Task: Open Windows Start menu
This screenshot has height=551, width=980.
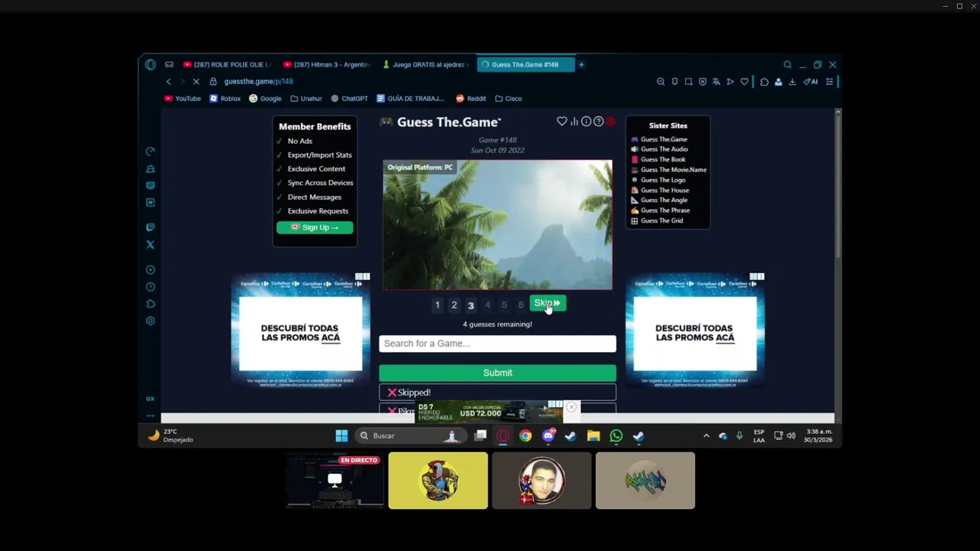Action: [x=341, y=435]
